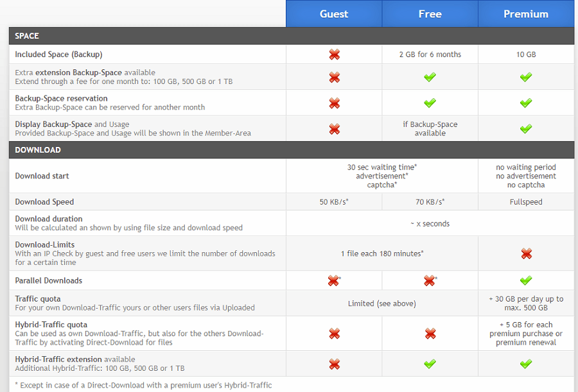Screen dimensions: 578x392
Task: Click the 'Limited (see above)' traffic quota text
Action: (x=381, y=303)
